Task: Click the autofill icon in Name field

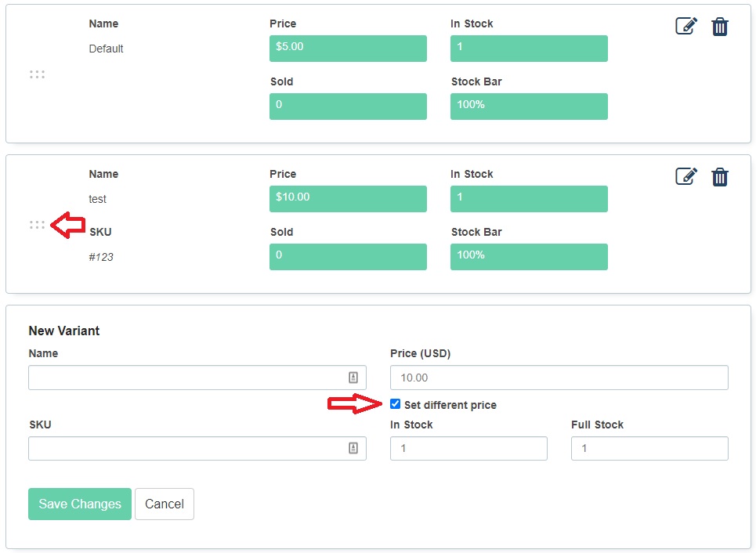Action: coord(353,378)
